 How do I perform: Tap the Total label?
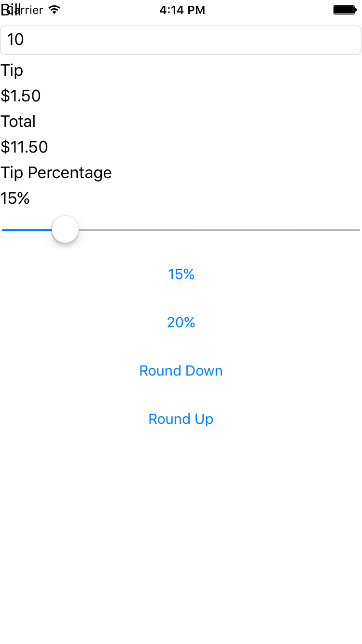pos(18,121)
